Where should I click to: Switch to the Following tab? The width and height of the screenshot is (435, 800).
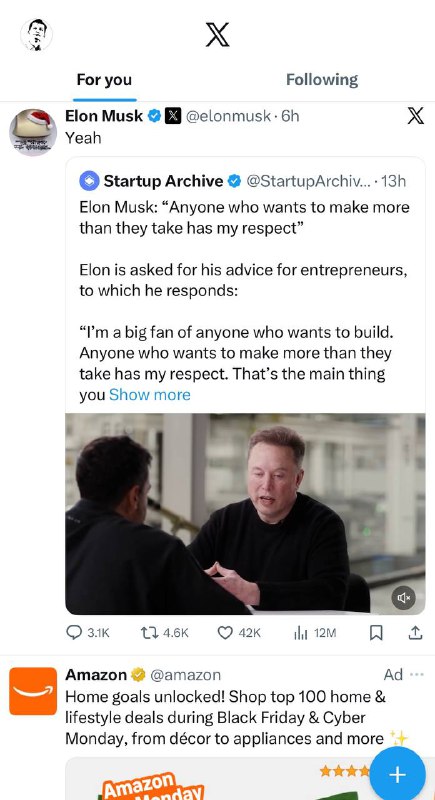pyautogui.click(x=322, y=80)
